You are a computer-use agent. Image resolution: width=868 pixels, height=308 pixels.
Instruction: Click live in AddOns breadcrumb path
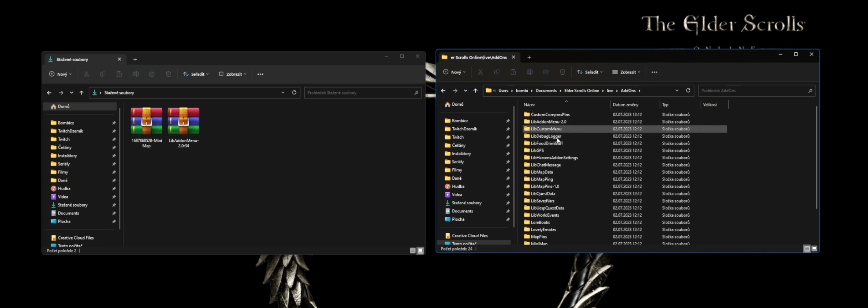click(610, 91)
